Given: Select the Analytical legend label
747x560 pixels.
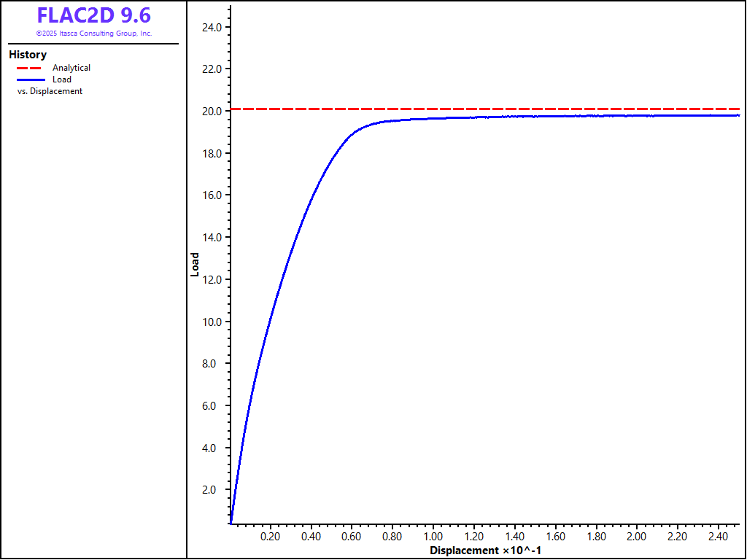Looking at the screenshot, I should 71,68.
